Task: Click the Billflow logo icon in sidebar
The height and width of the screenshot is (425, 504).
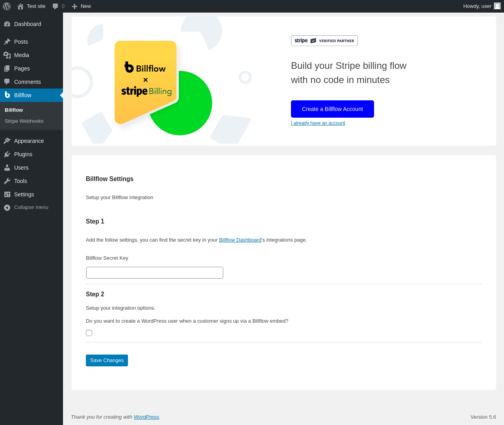Action: point(7,95)
